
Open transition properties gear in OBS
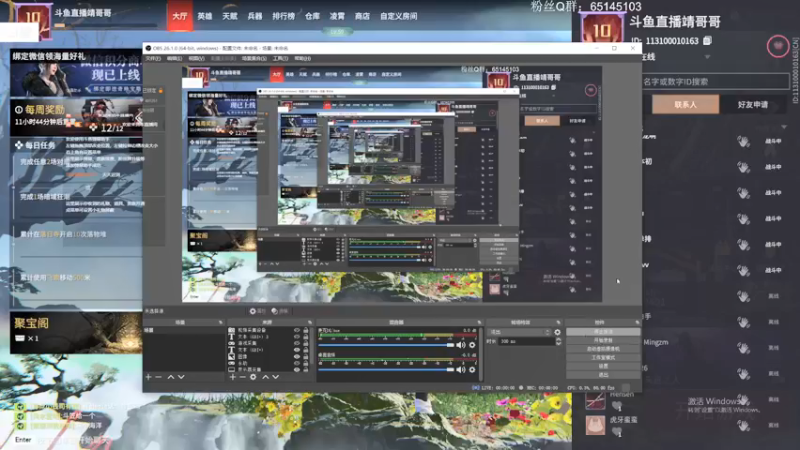click(557, 332)
